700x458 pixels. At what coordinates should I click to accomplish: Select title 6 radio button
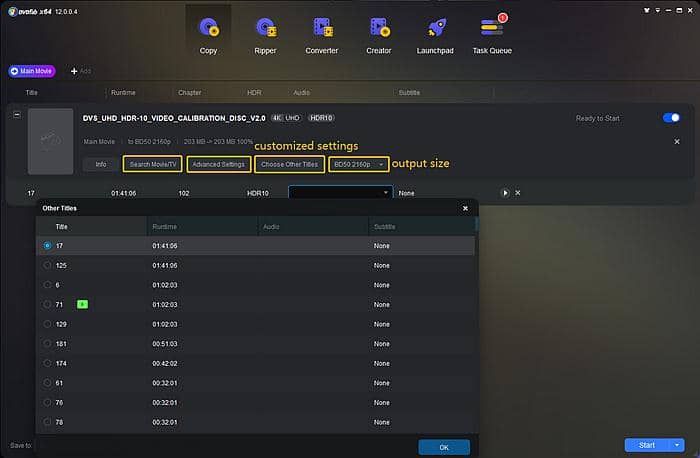tap(47, 285)
